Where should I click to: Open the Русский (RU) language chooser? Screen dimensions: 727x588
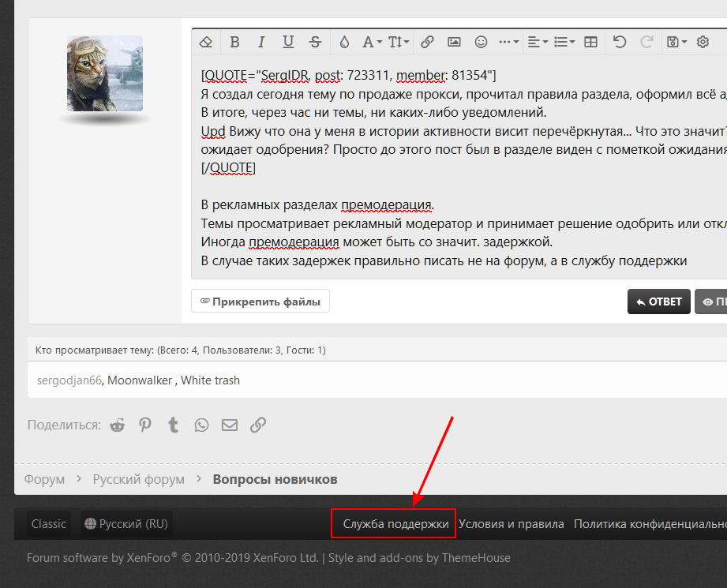126,524
